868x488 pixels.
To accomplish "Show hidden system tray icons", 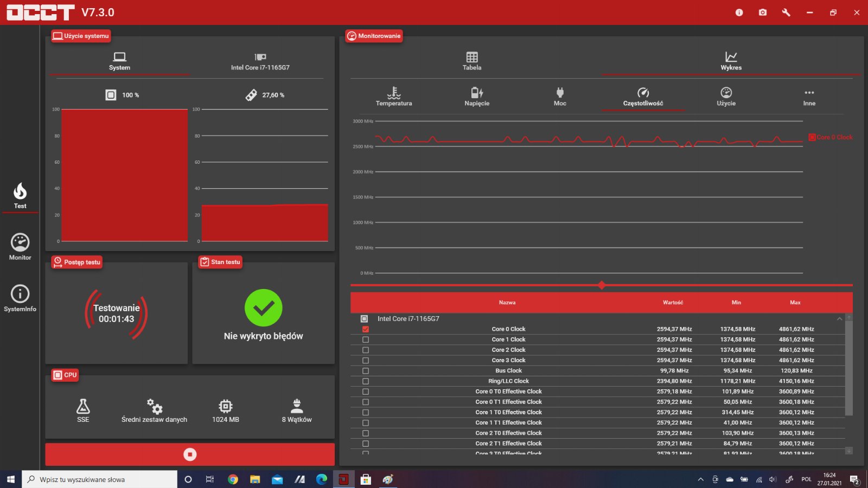I will [x=700, y=479].
